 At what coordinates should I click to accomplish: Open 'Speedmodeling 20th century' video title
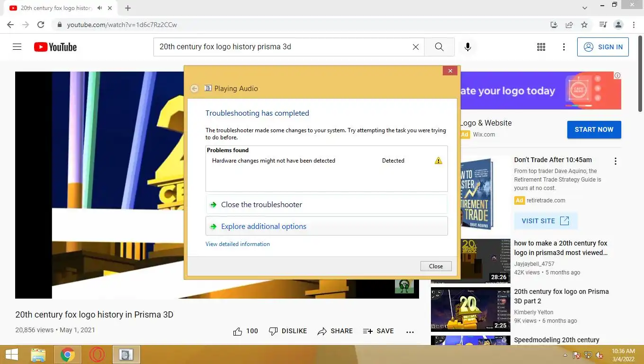(x=556, y=340)
